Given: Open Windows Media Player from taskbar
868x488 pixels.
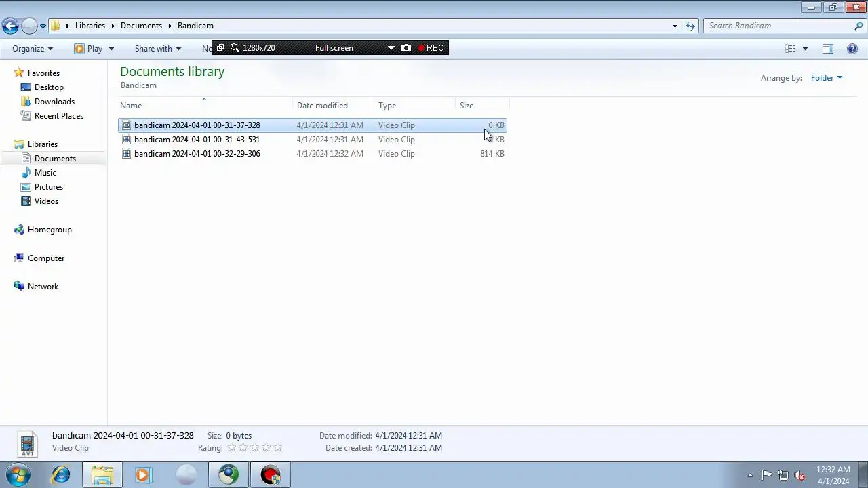Looking at the screenshot, I should tap(143, 475).
